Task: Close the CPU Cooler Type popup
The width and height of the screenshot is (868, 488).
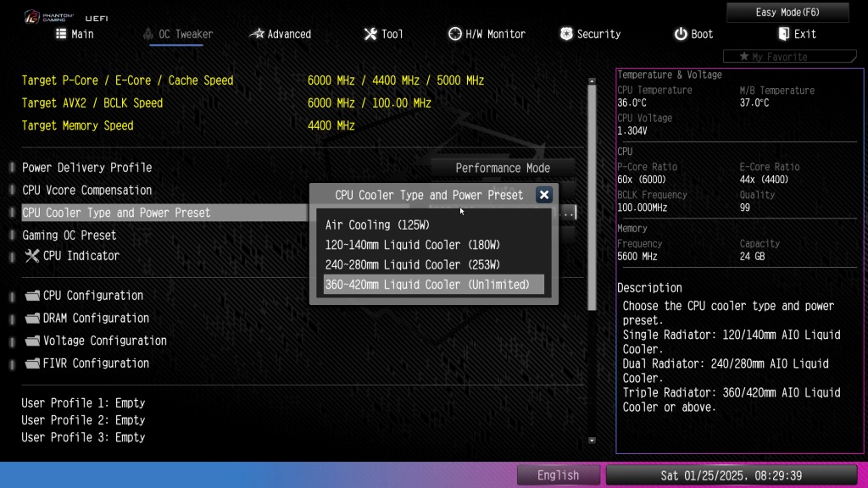Action: click(x=543, y=195)
